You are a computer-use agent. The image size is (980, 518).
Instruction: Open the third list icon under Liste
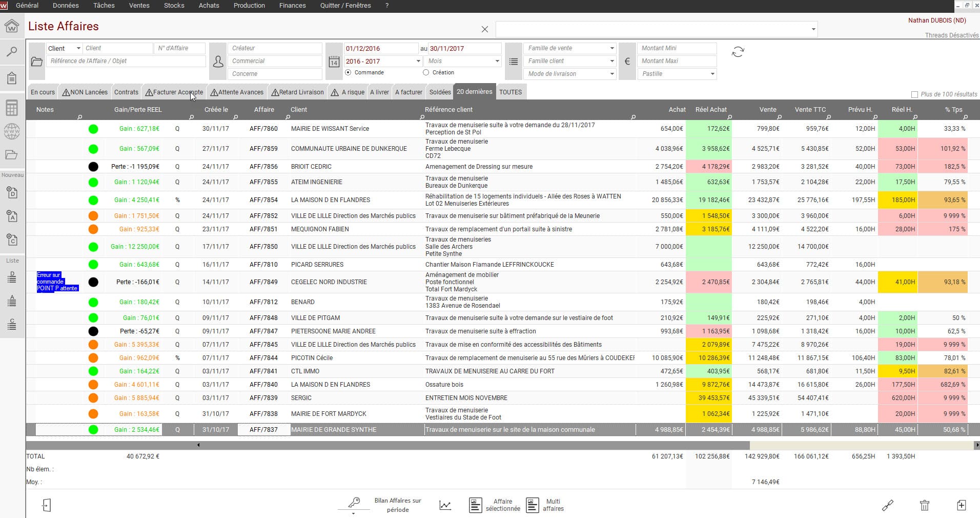point(12,324)
